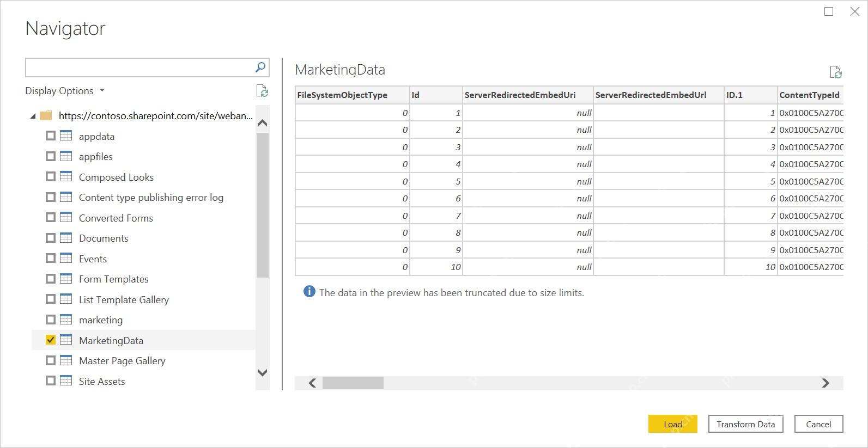Click the search magnifier icon
Screen dimensions: 868x448
(260, 67)
